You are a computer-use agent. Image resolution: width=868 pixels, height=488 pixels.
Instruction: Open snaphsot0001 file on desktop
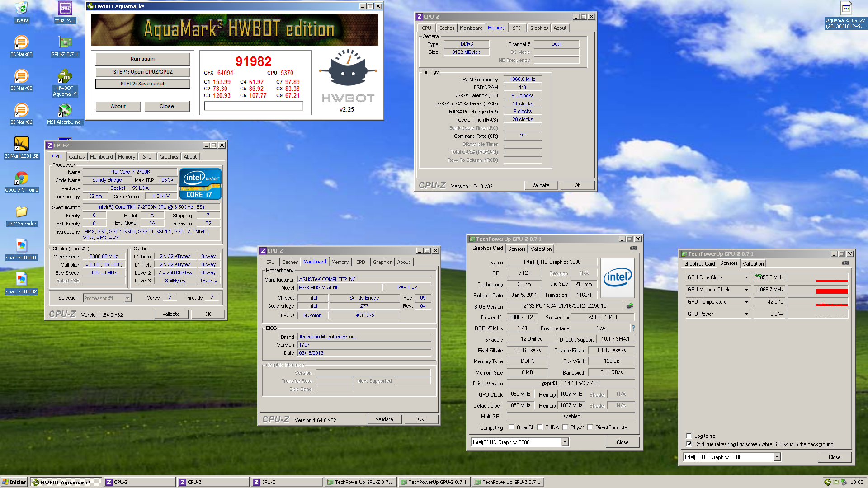coord(21,249)
